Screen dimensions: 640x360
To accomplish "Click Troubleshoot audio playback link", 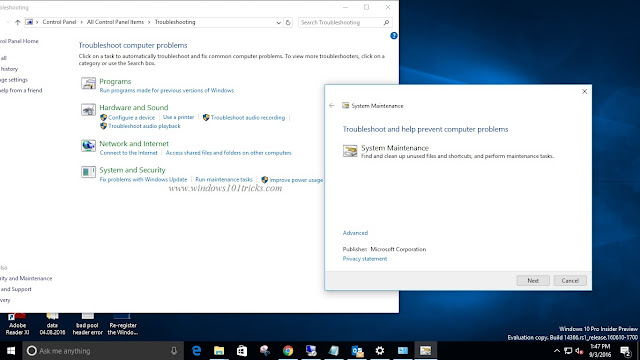I will pos(144,126).
